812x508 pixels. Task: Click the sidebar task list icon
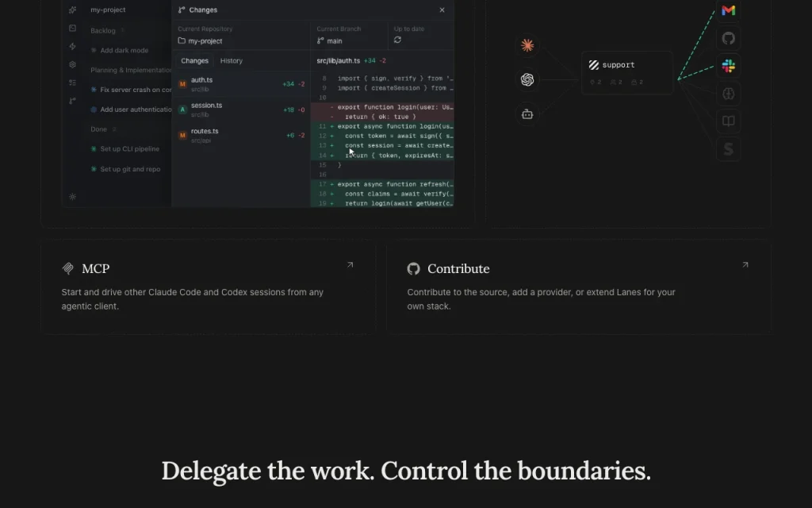(x=72, y=83)
